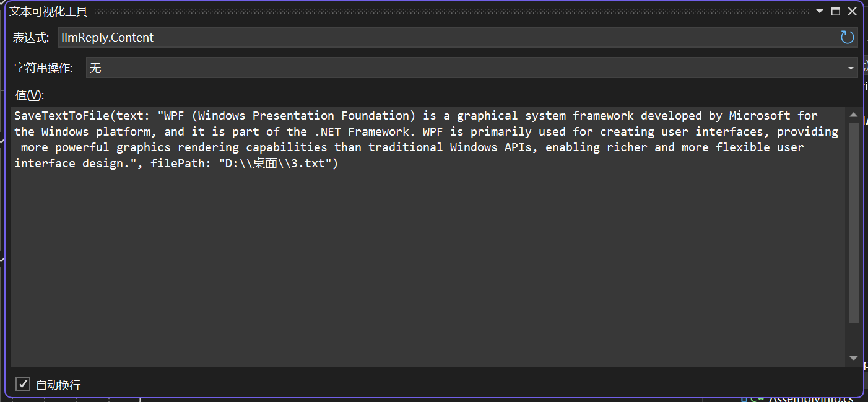Click the 文本可视化工具 title text
868x402 pixels.
coord(48,11)
